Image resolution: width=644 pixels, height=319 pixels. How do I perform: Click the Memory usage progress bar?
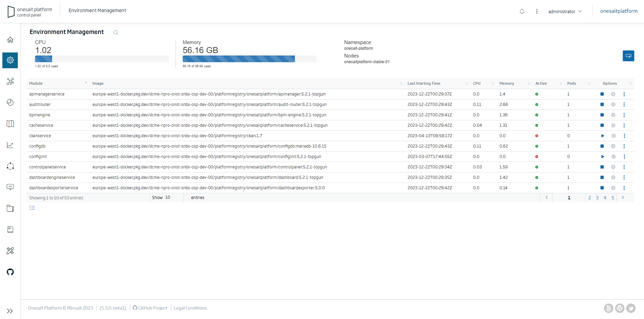pos(250,59)
